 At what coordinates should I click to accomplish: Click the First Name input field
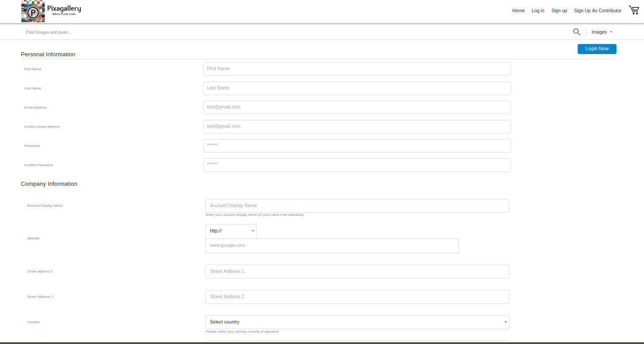356,69
